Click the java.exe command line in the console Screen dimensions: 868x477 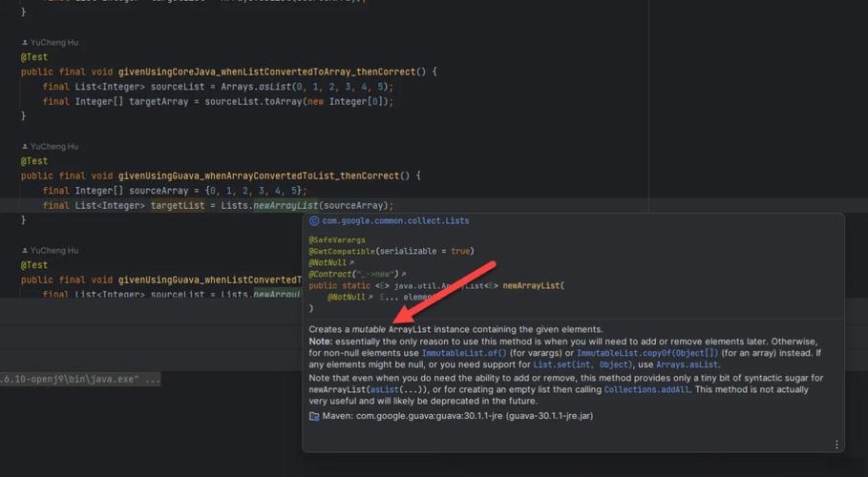[x=80, y=380]
